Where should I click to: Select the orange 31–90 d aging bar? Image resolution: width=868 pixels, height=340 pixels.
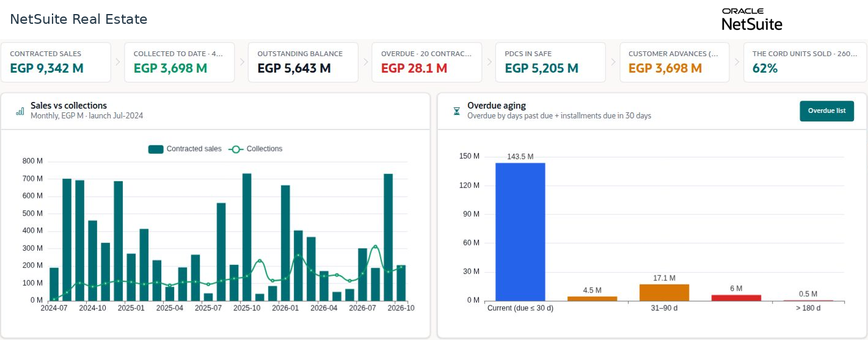tap(665, 292)
